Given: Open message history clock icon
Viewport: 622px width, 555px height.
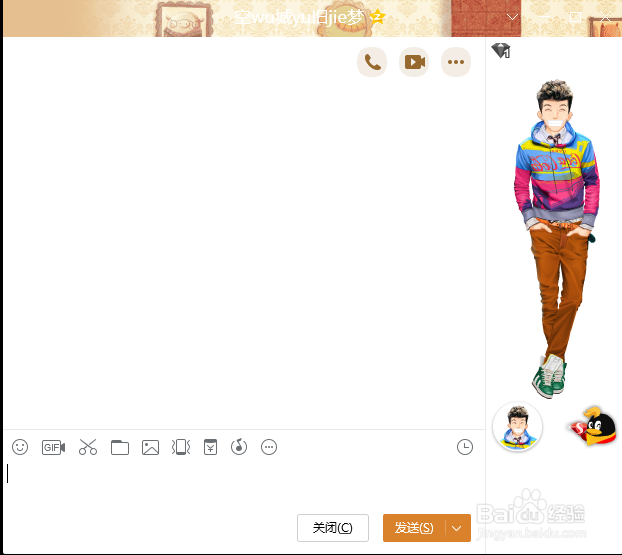Looking at the screenshot, I should pos(465,447).
